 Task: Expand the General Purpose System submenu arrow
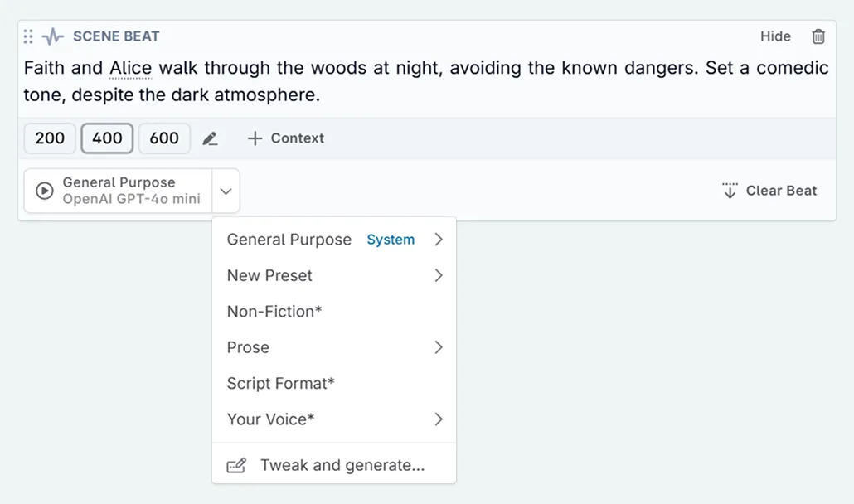click(x=439, y=240)
